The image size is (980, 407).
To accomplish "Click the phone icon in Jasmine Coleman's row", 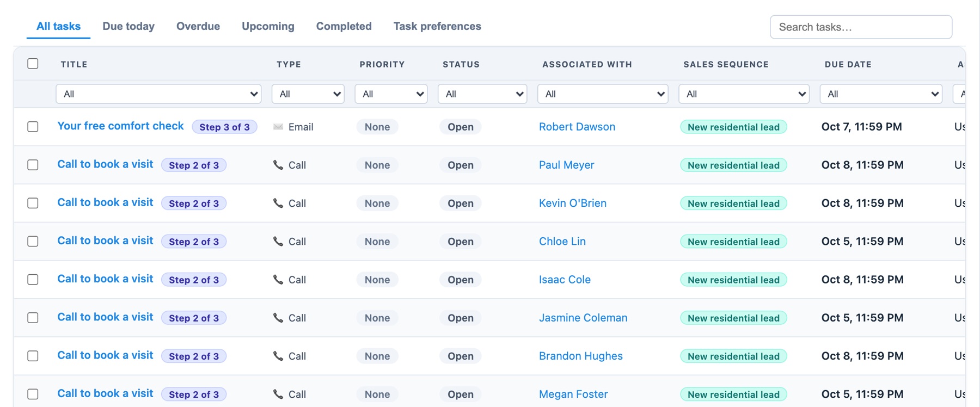I will [278, 318].
